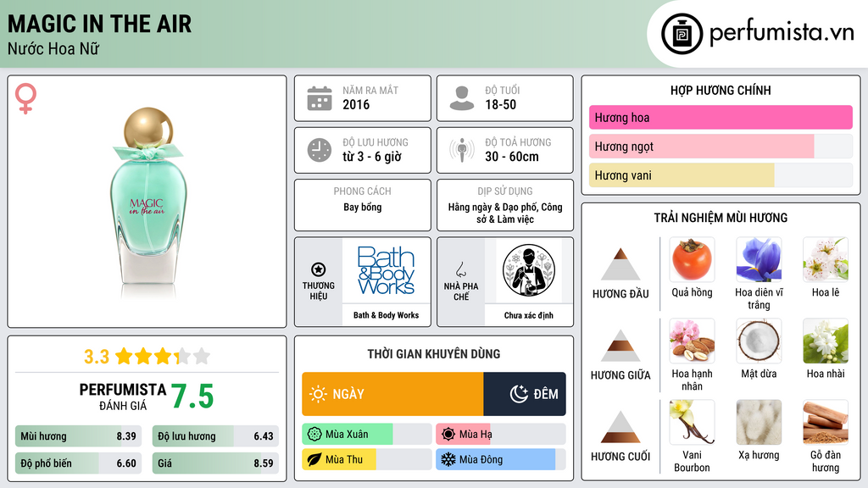Click the 7.5 Perfumista rating number
Screen dimensions: 868x488
[x=192, y=396]
